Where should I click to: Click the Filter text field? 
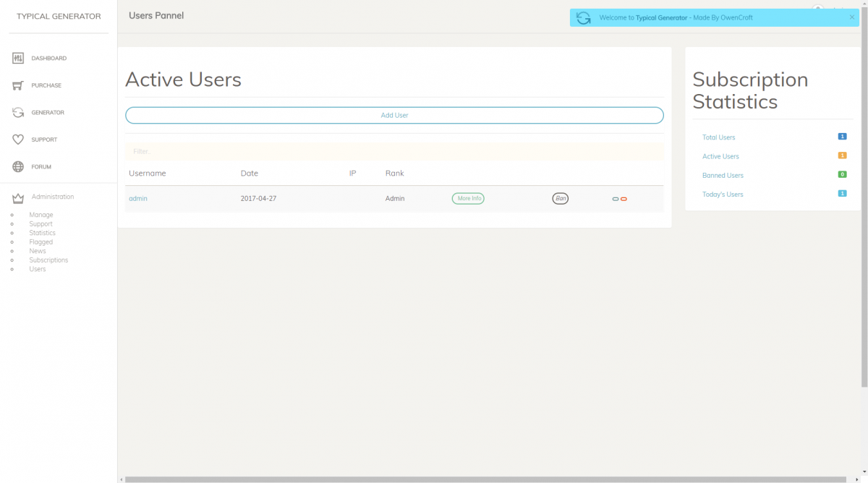pyautogui.click(x=394, y=152)
